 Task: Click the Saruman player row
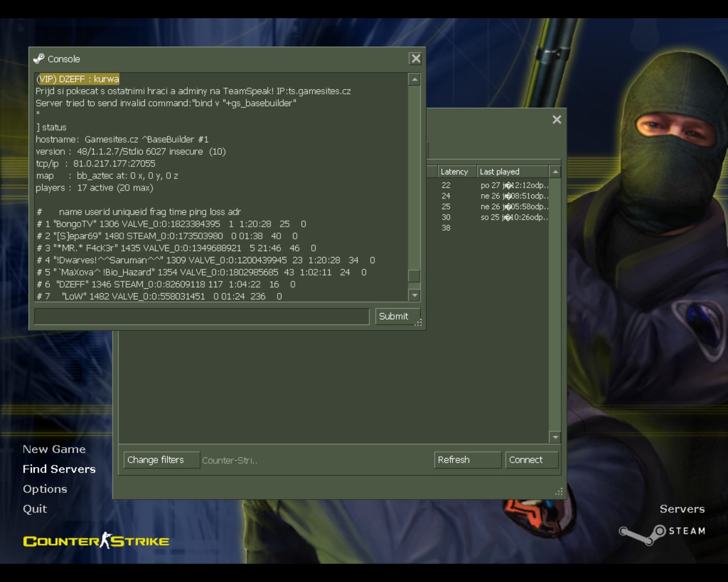coord(206,260)
